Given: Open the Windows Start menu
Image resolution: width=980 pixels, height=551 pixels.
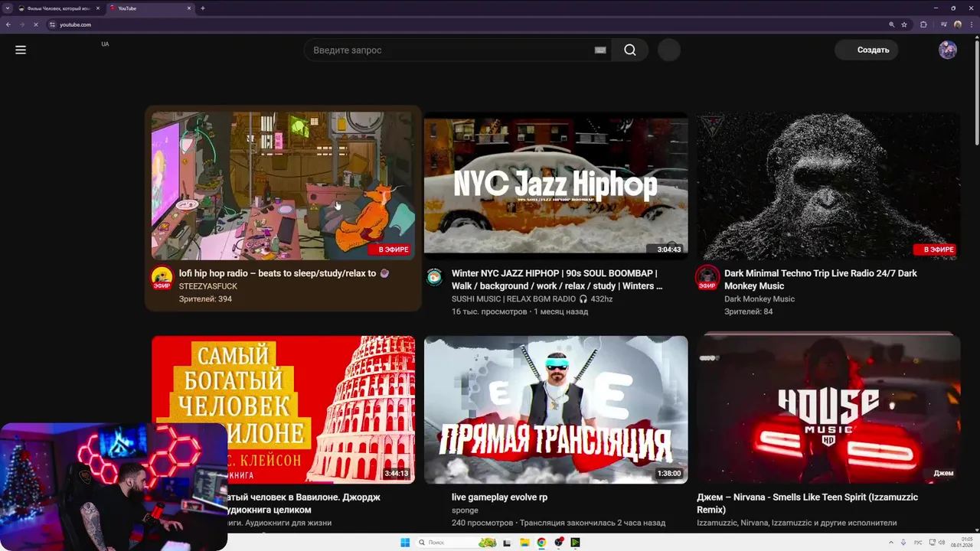Looking at the screenshot, I should tap(405, 543).
